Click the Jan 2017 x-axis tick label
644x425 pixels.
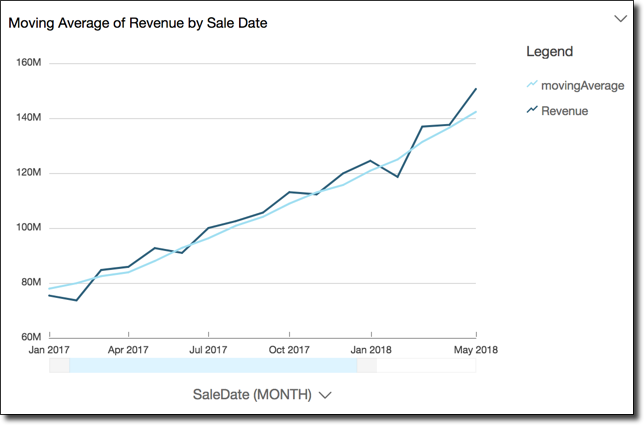[48, 350]
